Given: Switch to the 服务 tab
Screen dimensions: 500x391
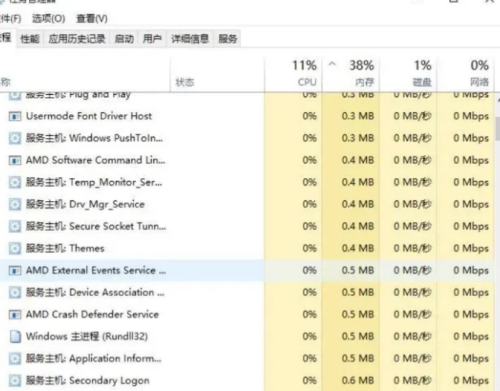Looking at the screenshot, I should click(x=228, y=39).
